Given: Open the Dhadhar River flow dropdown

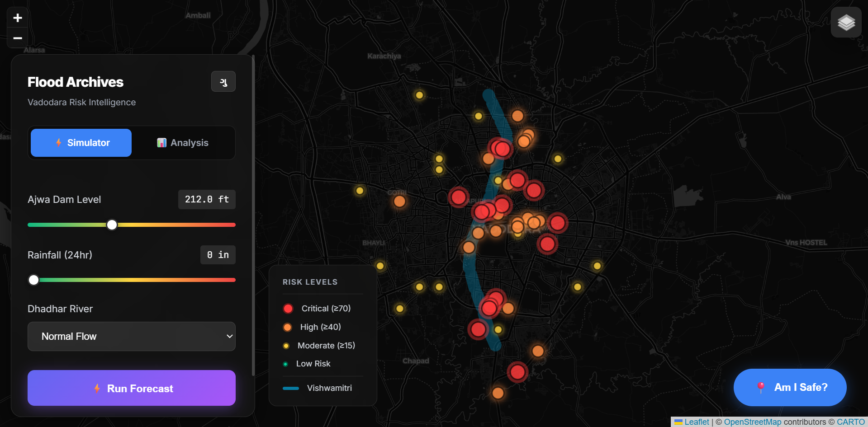Looking at the screenshot, I should [132, 336].
